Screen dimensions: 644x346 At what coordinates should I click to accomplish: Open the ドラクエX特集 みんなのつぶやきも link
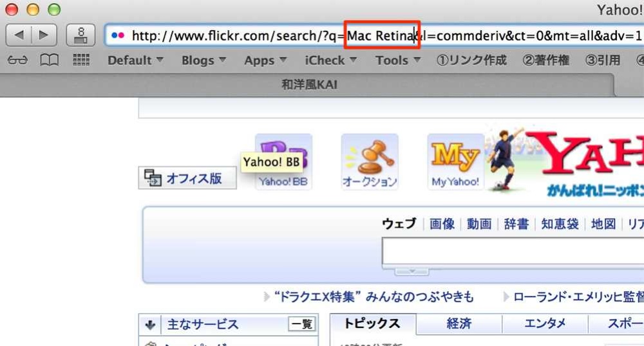(374, 296)
